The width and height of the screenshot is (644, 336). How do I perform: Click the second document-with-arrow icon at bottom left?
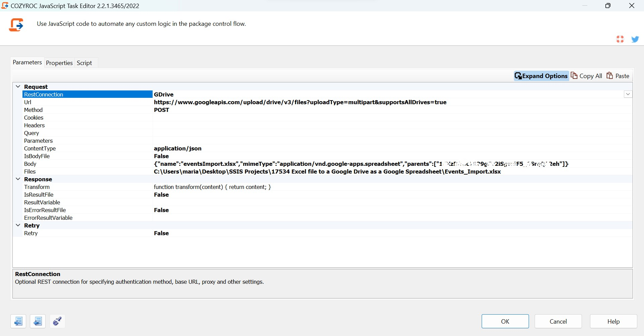tap(38, 321)
